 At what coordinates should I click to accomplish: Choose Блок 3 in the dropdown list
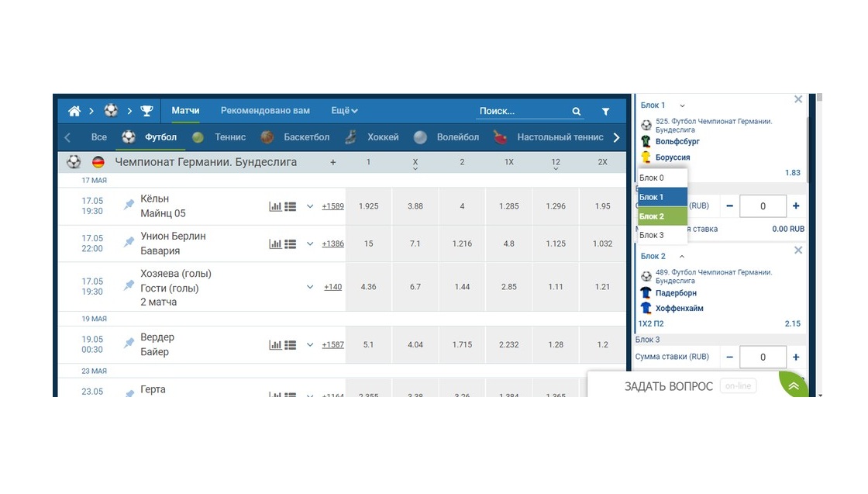point(663,235)
